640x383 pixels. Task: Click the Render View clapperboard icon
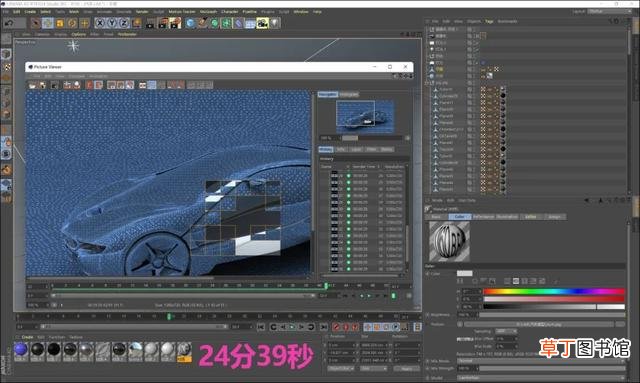click(x=150, y=23)
